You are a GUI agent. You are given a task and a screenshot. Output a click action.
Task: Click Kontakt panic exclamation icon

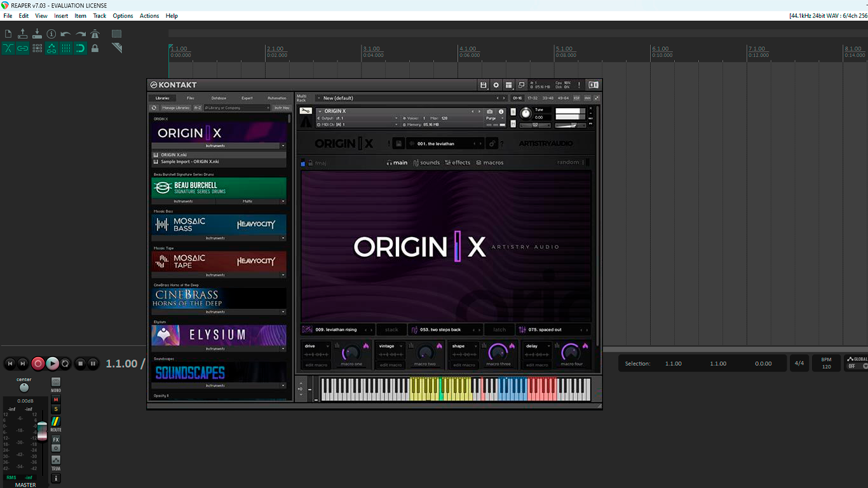tap(579, 85)
